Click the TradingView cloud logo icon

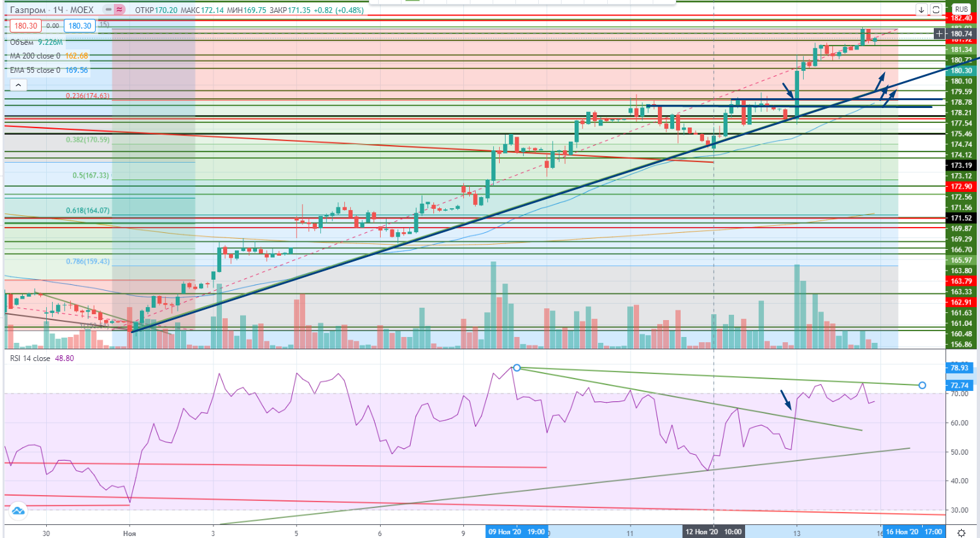click(x=18, y=511)
